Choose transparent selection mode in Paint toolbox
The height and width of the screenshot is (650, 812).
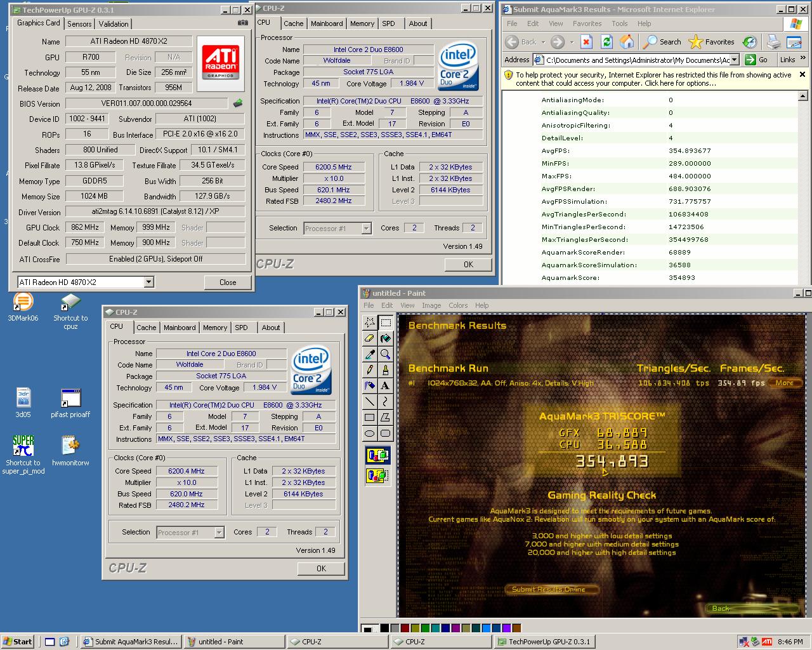pos(377,475)
